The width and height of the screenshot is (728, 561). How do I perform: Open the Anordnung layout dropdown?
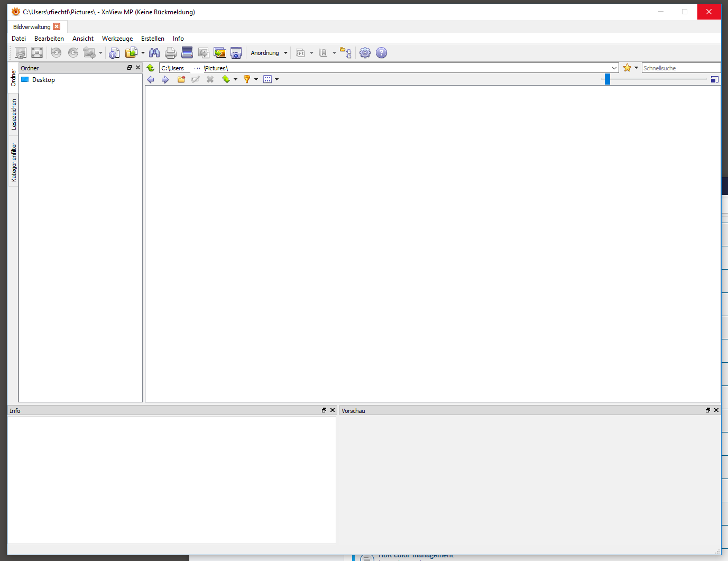(x=269, y=53)
